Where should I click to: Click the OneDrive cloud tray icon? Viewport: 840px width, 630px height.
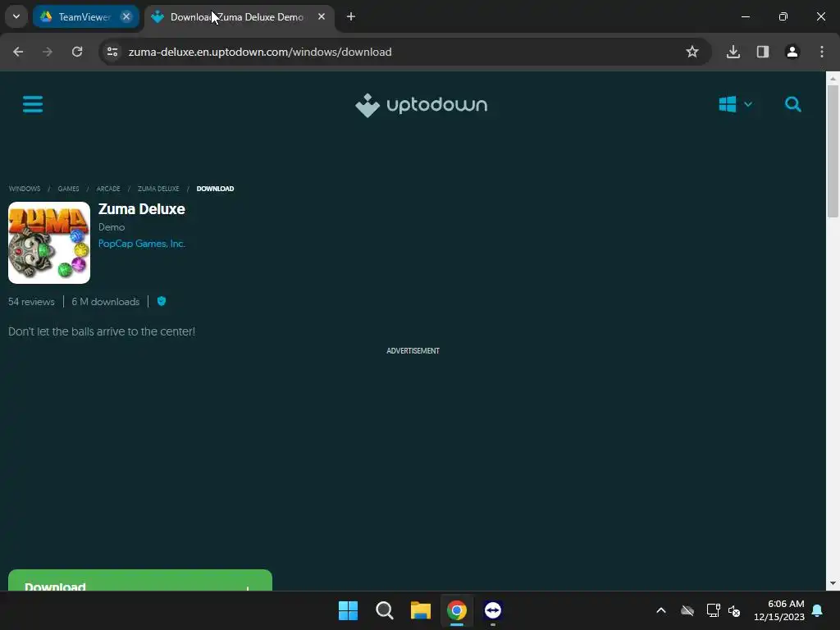point(687,610)
